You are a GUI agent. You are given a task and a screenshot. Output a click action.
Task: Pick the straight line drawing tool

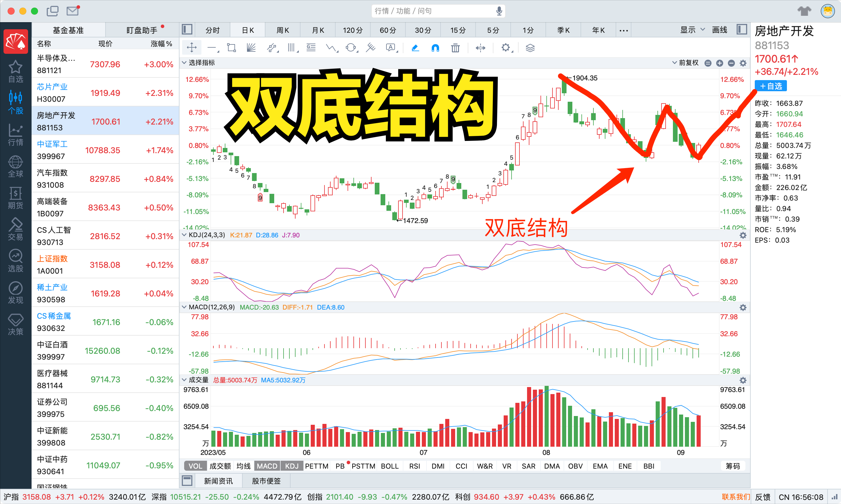[x=212, y=48]
